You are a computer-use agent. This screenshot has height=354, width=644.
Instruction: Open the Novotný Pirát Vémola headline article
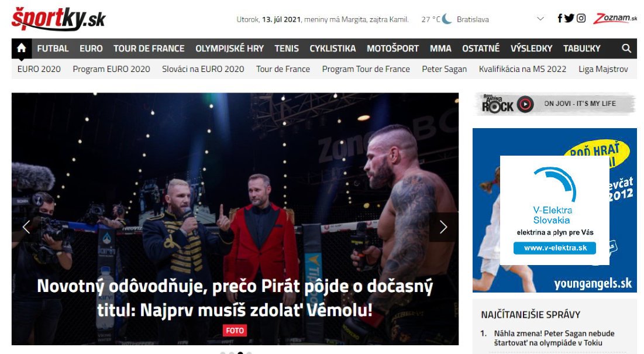[235, 298]
